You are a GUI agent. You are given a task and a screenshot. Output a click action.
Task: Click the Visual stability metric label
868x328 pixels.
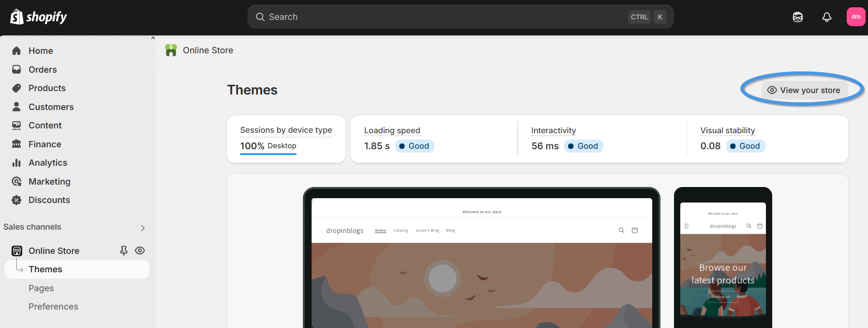click(728, 130)
